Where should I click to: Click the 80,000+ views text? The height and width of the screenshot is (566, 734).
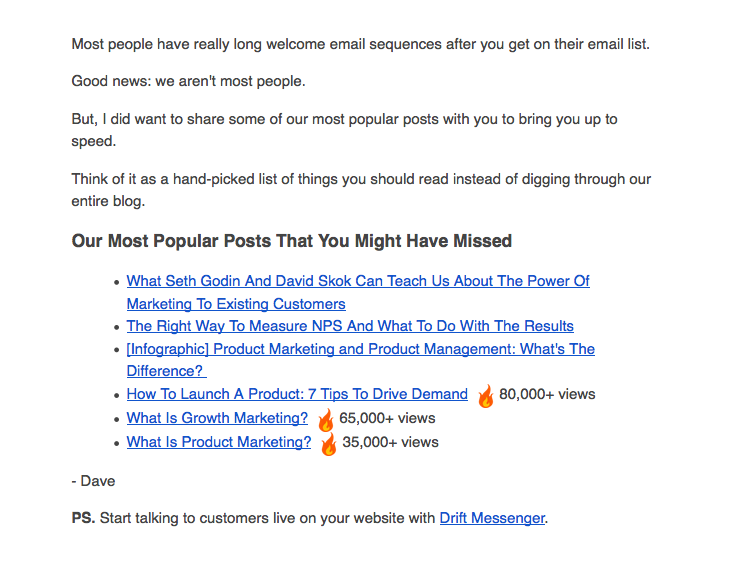[547, 394]
